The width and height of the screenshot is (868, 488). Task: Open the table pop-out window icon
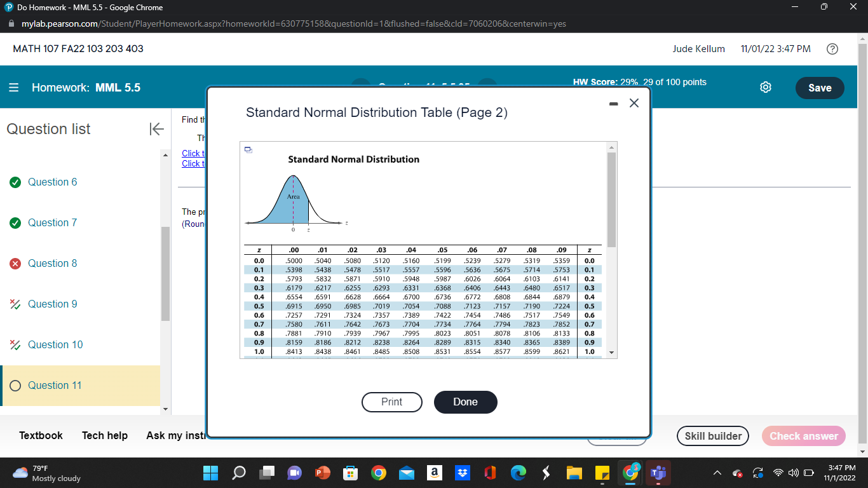click(x=248, y=149)
